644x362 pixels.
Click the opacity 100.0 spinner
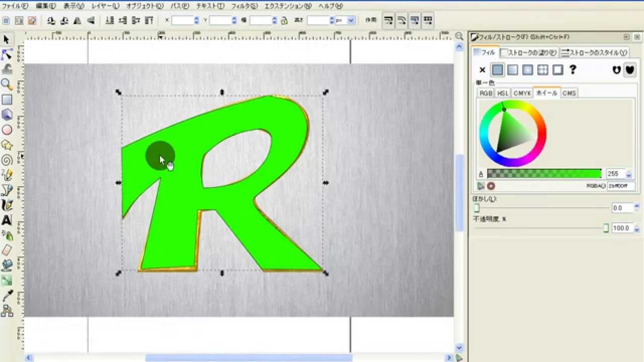pyautogui.click(x=637, y=228)
